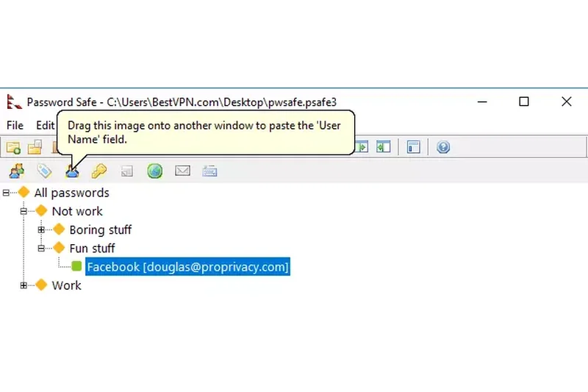588x392 pixels.
Task: Collapse the All passwords tree root
Action: click(7, 193)
